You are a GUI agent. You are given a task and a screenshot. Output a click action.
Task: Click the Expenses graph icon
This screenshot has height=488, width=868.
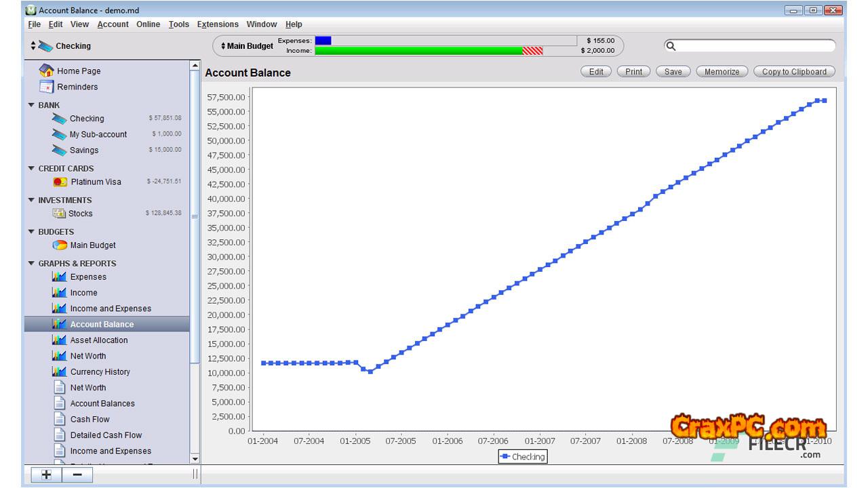pos(59,277)
